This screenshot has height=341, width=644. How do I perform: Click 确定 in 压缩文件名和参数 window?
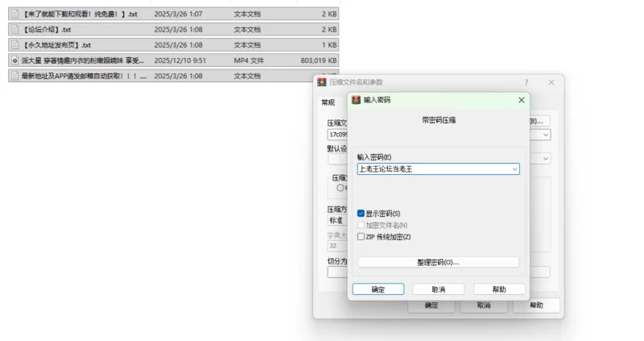(431, 306)
